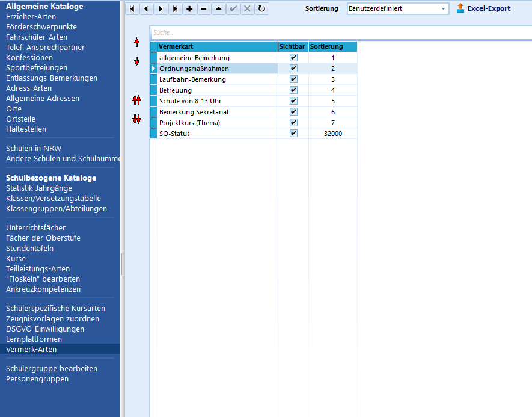The height and width of the screenshot is (417, 532).
Task: Open Lernplattformen catalog
Action: (34, 339)
